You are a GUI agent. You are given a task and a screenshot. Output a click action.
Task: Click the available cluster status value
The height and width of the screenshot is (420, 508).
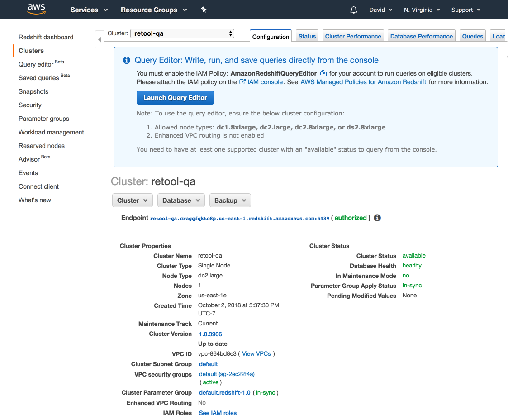coord(414,256)
